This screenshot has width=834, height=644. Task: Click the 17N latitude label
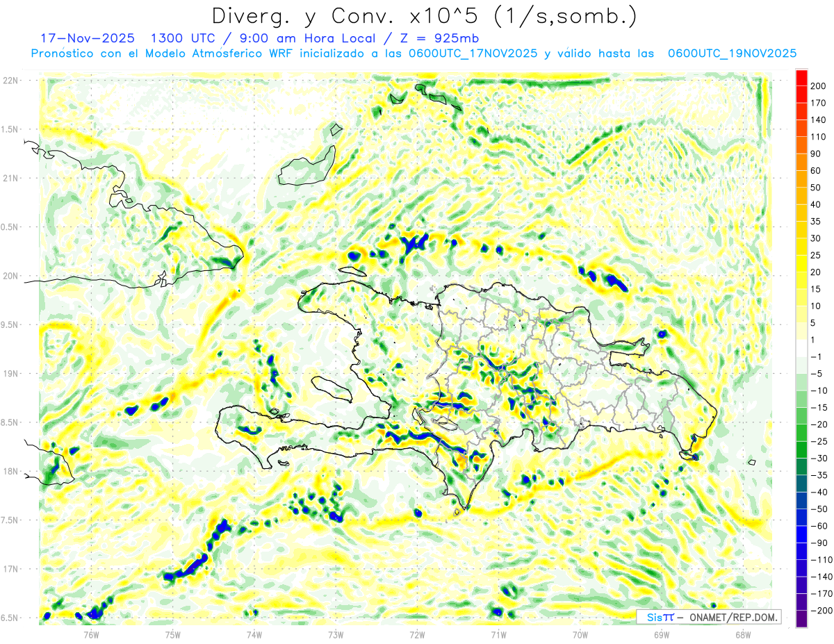10,569
